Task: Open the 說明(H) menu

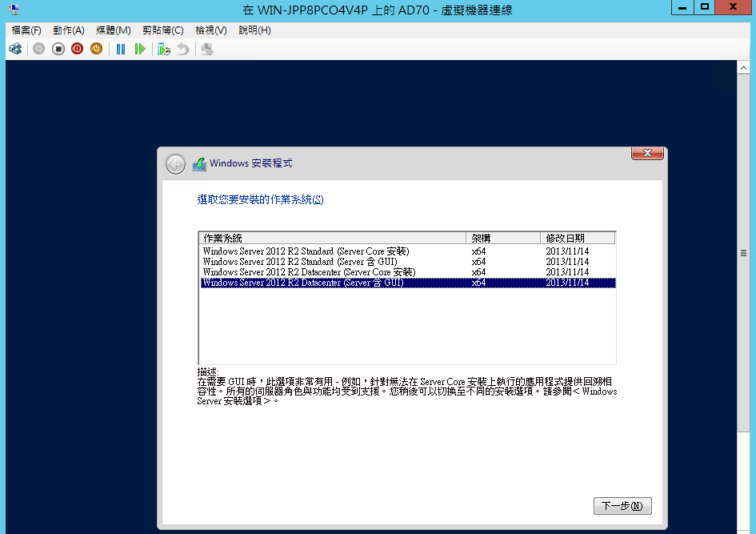Action: coord(254,30)
